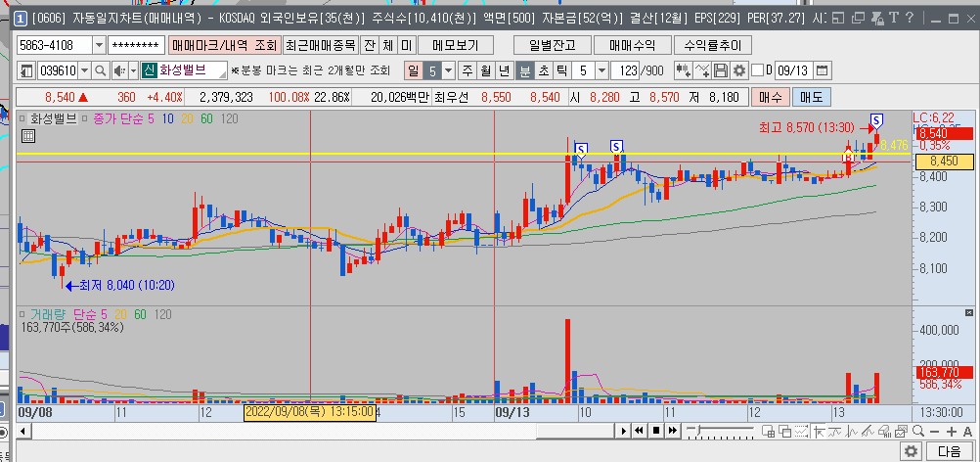
Task: Click the chart zoom slider handle
Action: 698,430
